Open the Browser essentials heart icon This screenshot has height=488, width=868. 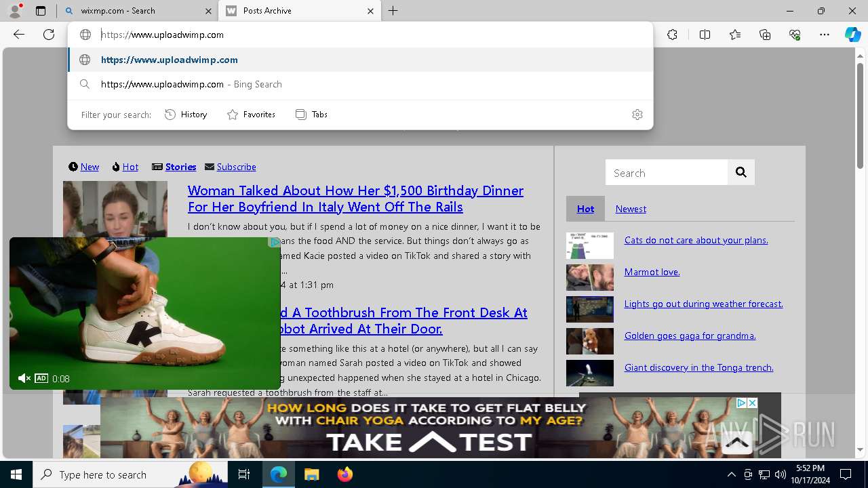795,35
